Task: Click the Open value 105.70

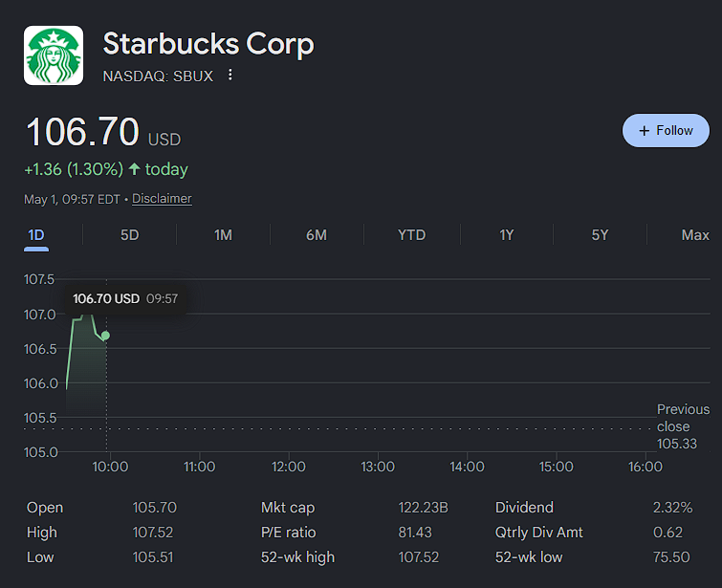Action: [155, 508]
